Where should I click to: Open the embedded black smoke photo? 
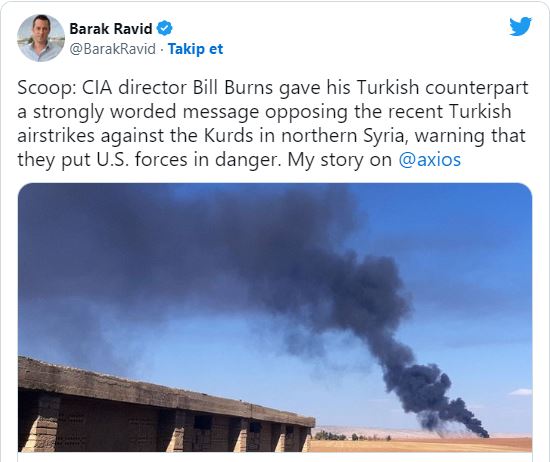point(275,317)
